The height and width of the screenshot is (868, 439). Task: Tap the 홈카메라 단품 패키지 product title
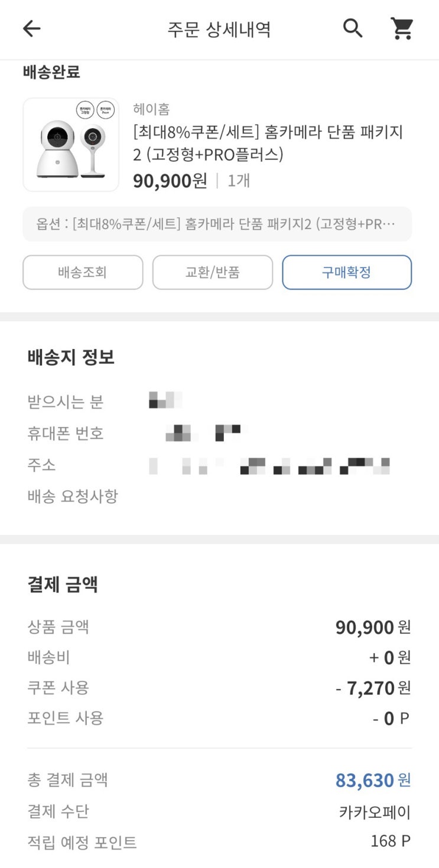pos(268,143)
